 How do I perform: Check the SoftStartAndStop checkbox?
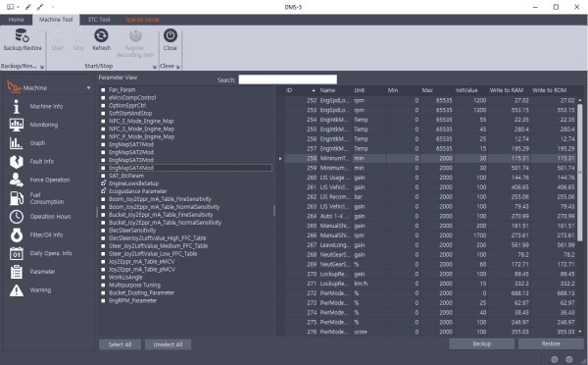[x=103, y=114]
